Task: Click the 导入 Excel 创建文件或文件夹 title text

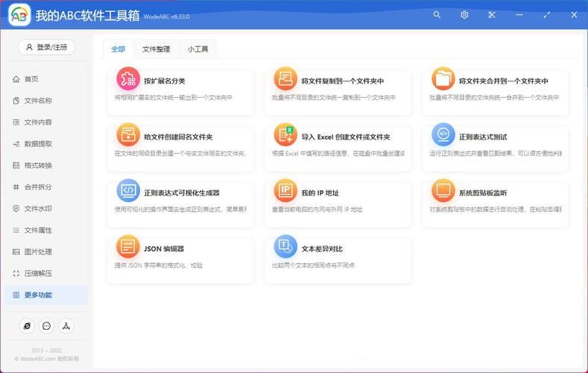Action: pos(346,137)
